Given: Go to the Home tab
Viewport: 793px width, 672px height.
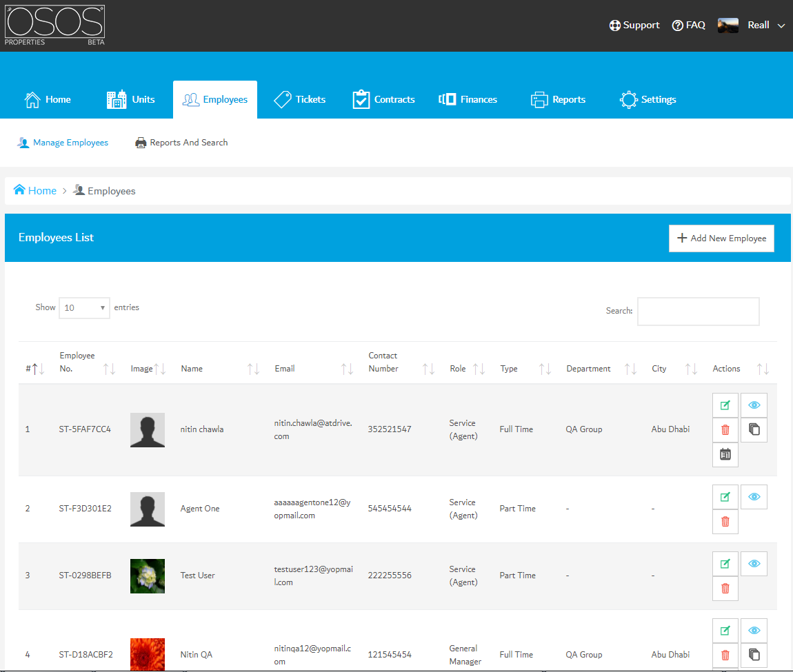Looking at the screenshot, I should click(48, 100).
